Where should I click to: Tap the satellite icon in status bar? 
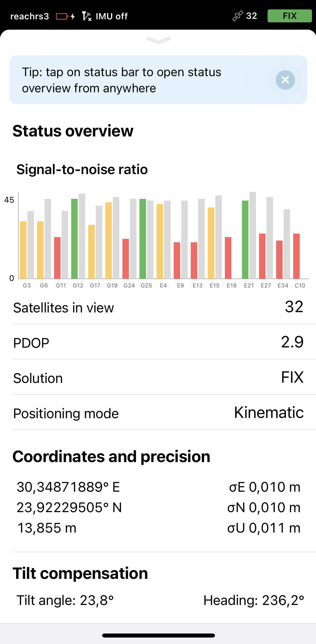(238, 16)
